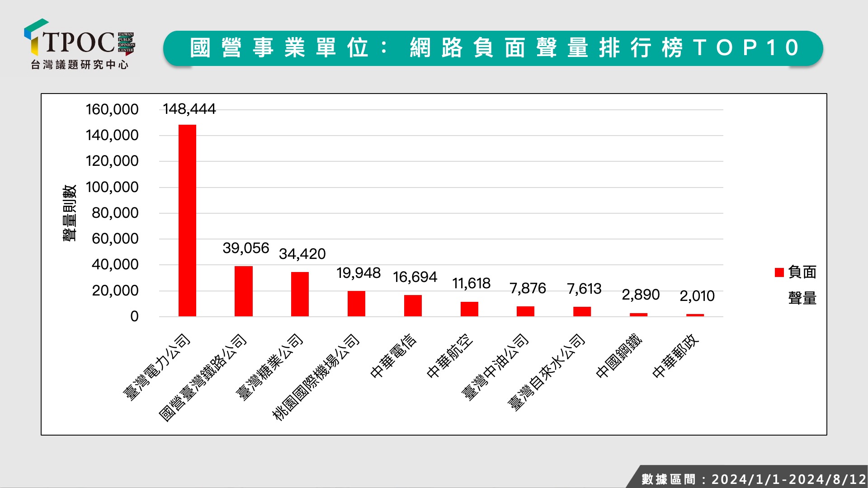Click the 中國鋼鐵 category label
868x488 pixels.
tap(618, 356)
